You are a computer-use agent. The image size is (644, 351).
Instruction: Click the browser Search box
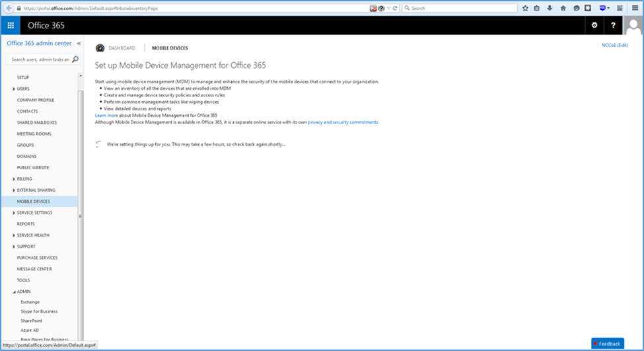(459, 8)
